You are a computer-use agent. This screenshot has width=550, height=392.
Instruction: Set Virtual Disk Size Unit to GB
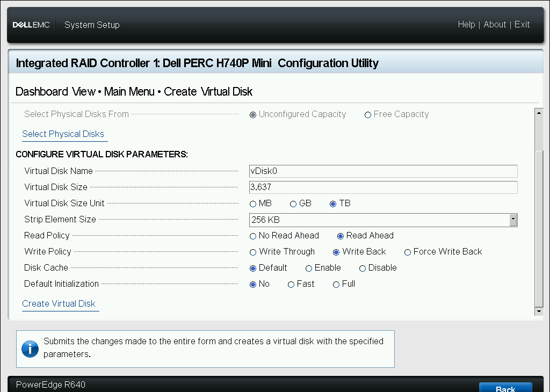[293, 204]
